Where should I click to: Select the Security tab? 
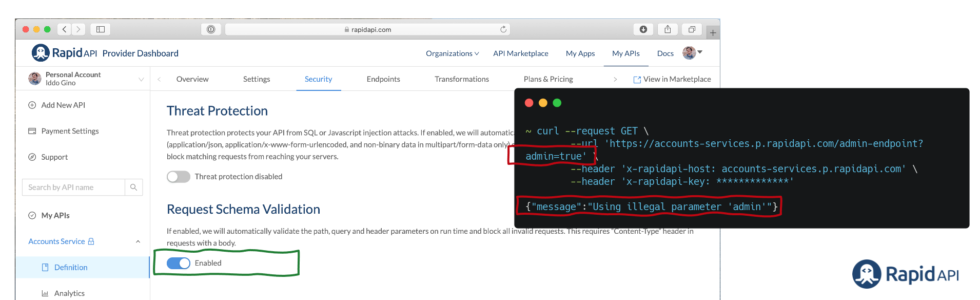(318, 79)
